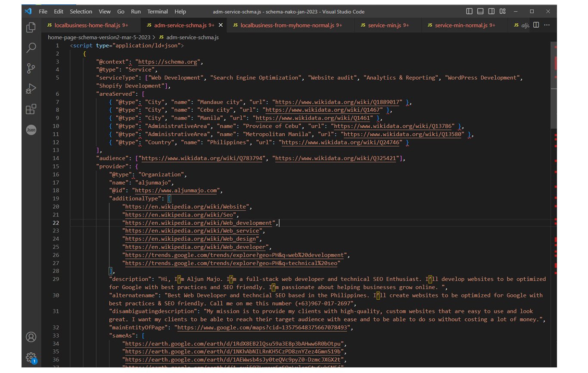Close the adm-service-schma.js tab

tap(221, 25)
